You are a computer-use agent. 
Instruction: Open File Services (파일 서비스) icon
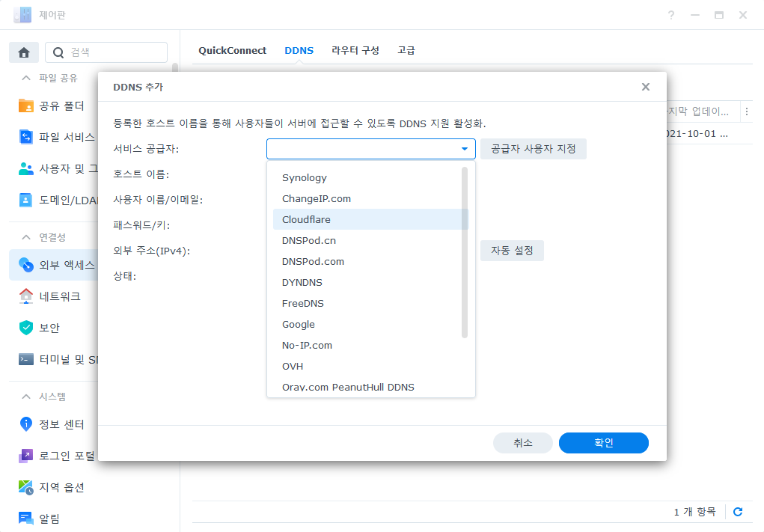[26, 137]
